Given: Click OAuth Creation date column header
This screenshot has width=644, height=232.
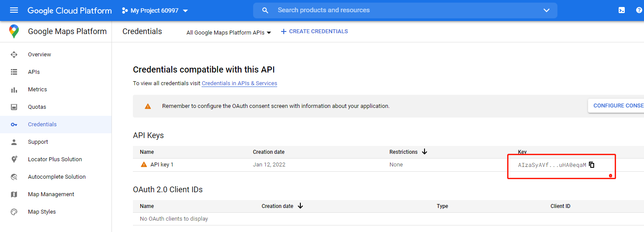Looking at the screenshot, I should pos(277,206).
